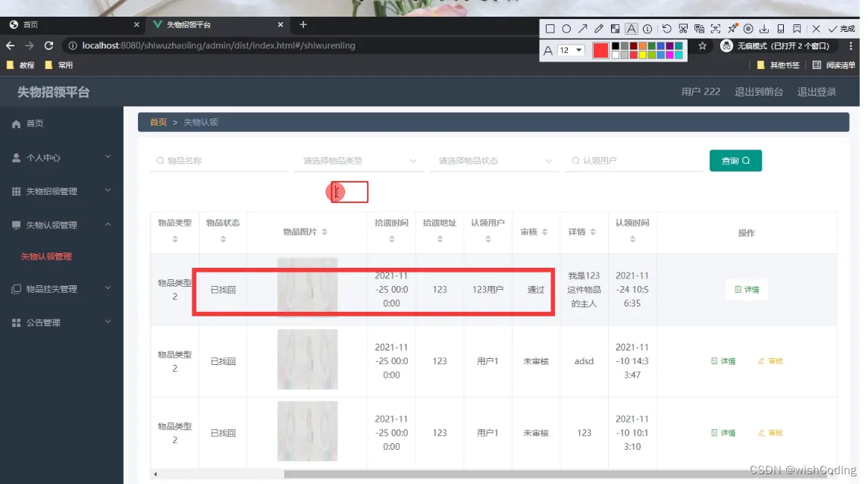This screenshot has height=484, width=868.
Task: Select the numbered marker tool
Action: [x=647, y=29]
